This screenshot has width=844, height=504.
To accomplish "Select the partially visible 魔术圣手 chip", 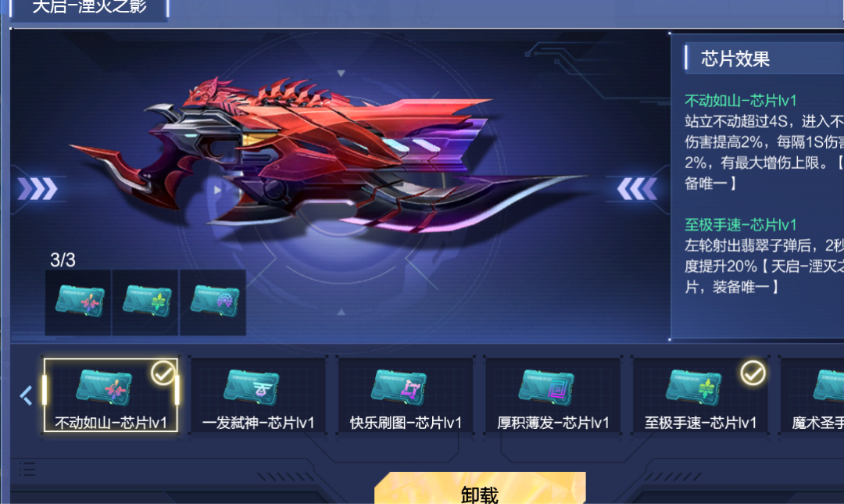I will [x=813, y=395].
